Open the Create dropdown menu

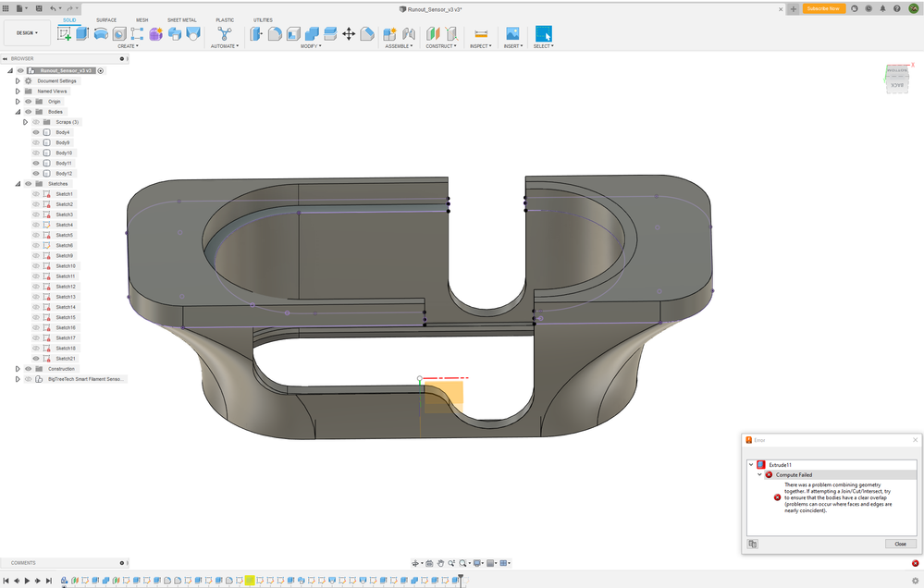[x=128, y=46]
